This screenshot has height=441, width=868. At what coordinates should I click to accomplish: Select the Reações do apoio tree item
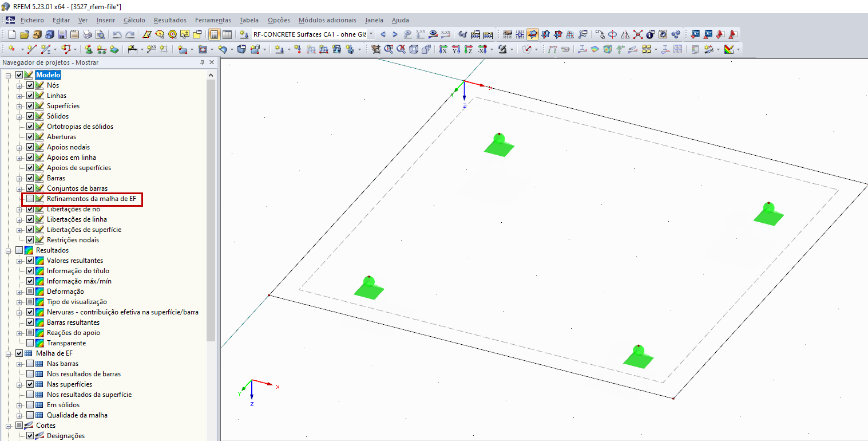pos(73,333)
